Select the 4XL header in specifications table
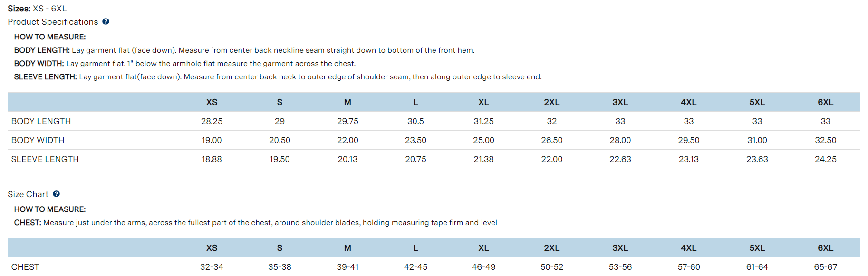 [688, 102]
